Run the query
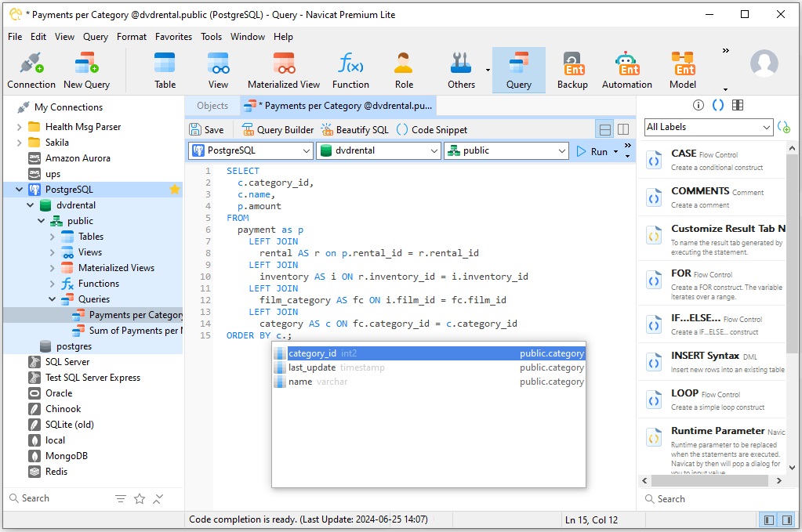Viewport: 802px width, 532px height. (593, 152)
